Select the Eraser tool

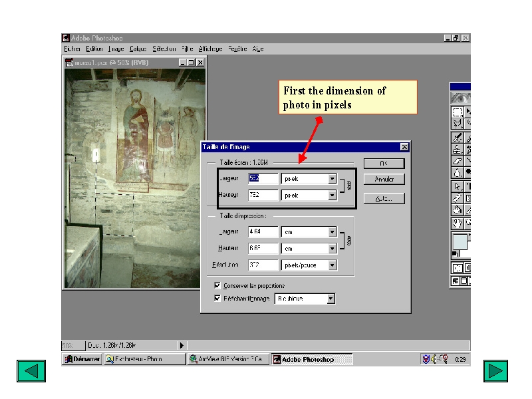tap(457, 160)
